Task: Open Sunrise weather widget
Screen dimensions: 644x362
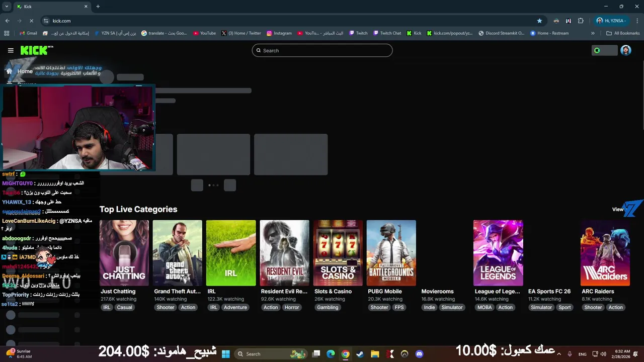Action: point(19,353)
